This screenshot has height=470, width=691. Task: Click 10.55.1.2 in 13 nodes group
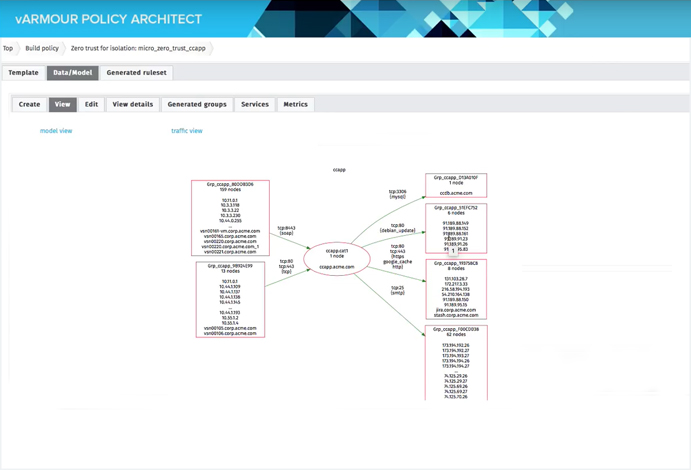coord(230,318)
